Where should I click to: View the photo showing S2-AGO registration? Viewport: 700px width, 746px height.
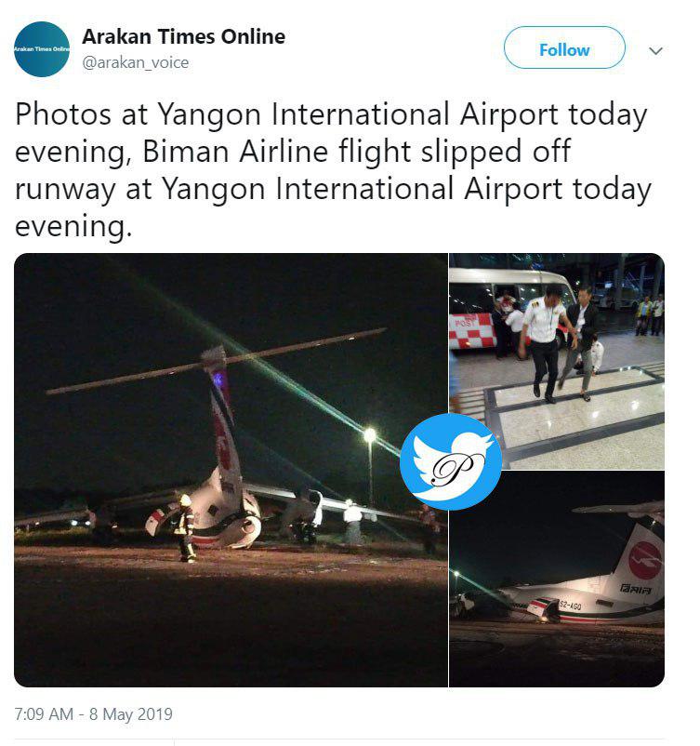click(x=557, y=579)
